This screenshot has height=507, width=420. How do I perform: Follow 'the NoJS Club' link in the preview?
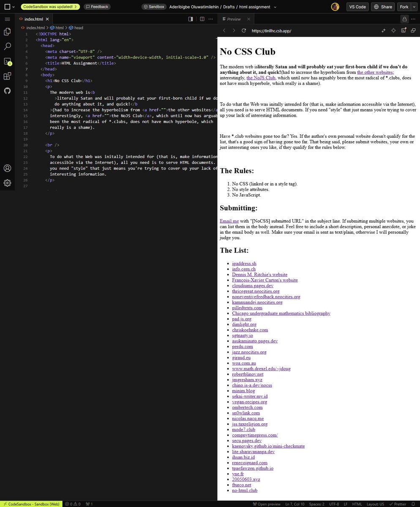point(261,78)
